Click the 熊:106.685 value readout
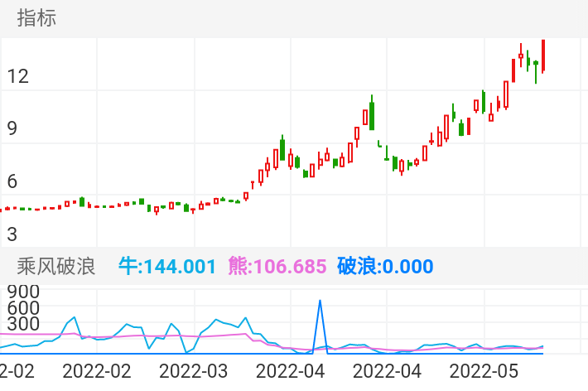This screenshot has height=391, width=588. tap(277, 267)
